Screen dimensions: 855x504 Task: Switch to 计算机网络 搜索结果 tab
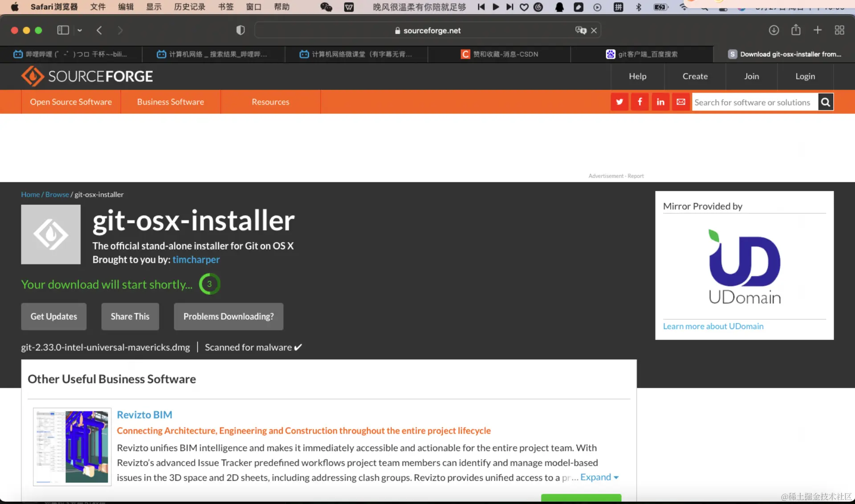pyautogui.click(x=214, y=54)
